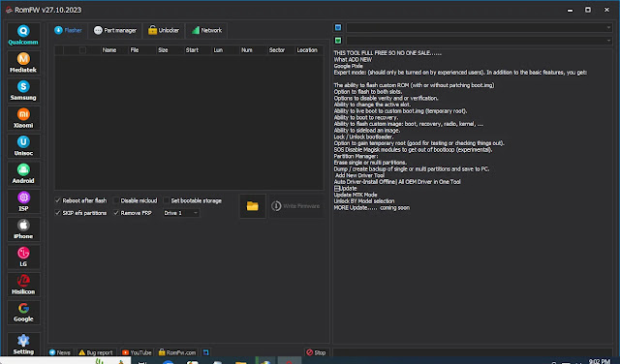Open the RomFw.com link
This screenshot has width=620, height=364.
[177, 352]
